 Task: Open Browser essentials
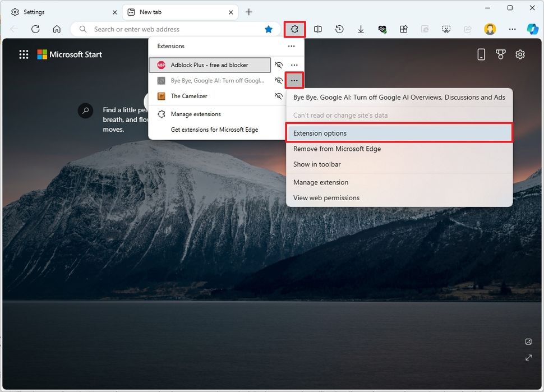point(382,29)
